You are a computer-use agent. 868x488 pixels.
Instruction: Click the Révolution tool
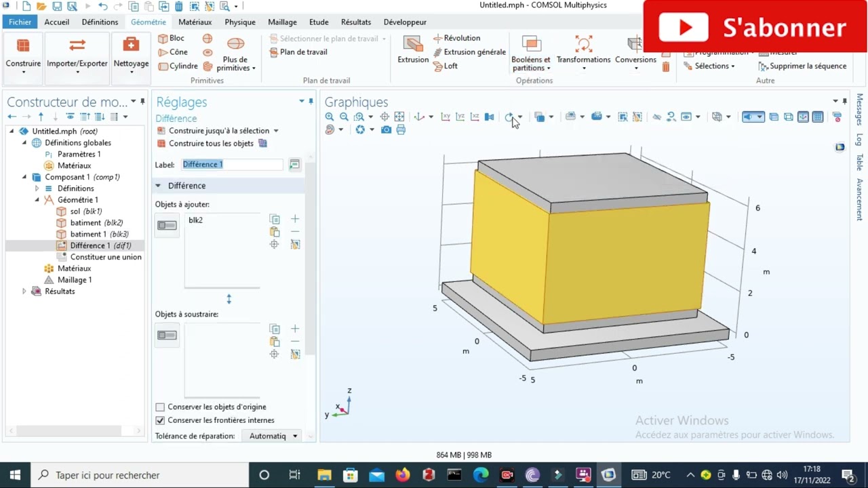point(456,39)
